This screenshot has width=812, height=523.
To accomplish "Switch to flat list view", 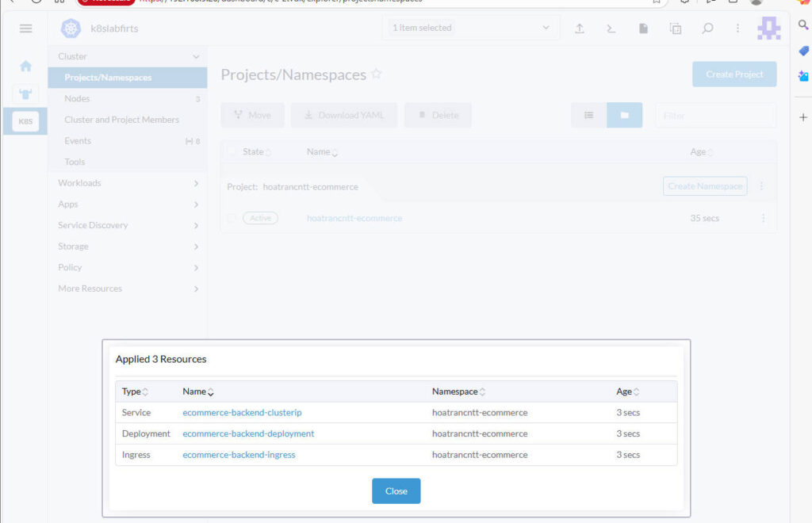I will [x=589, y=115].
